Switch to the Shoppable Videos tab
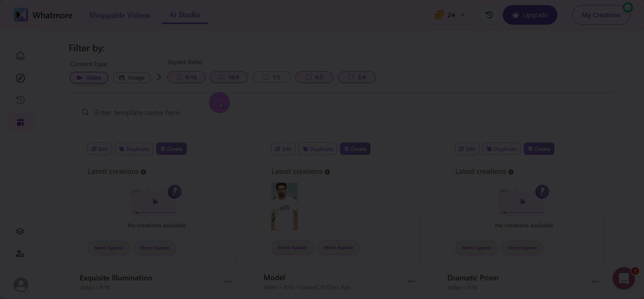The height and width of the screenshot is (299, 644). [x=119, y=15]
